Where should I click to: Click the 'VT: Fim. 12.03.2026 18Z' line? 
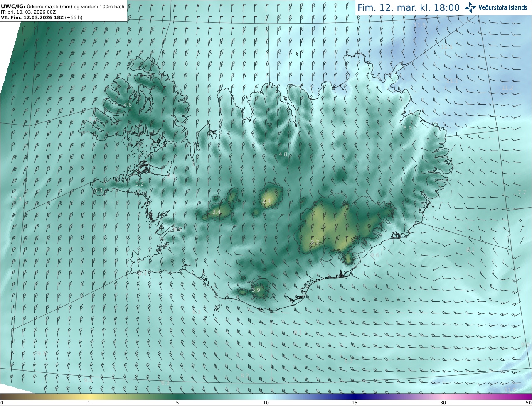(x=42, y=17)
